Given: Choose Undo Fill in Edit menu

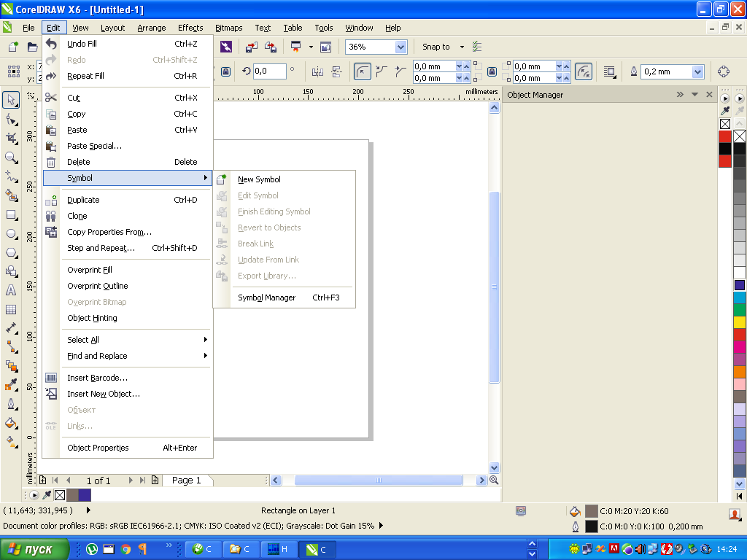Looking at the screenshot, I should tap(128, 44).
